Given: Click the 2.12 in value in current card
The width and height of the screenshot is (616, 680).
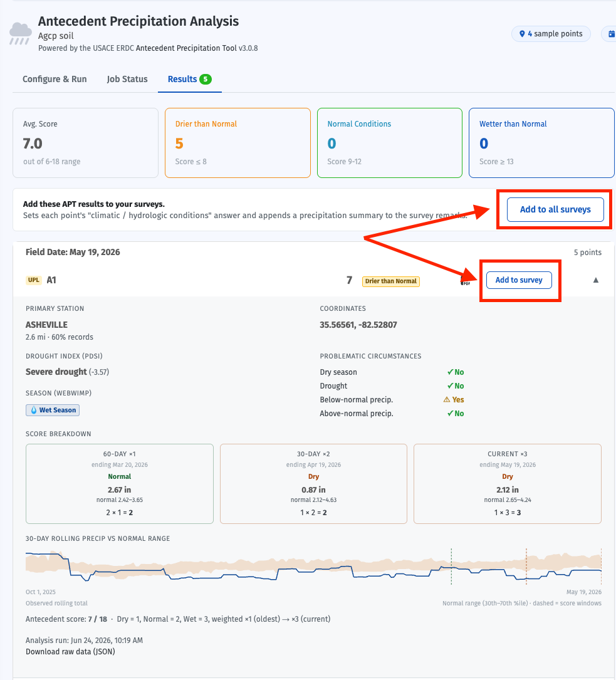Looking at the screenshot, I should tap(508, 489).
